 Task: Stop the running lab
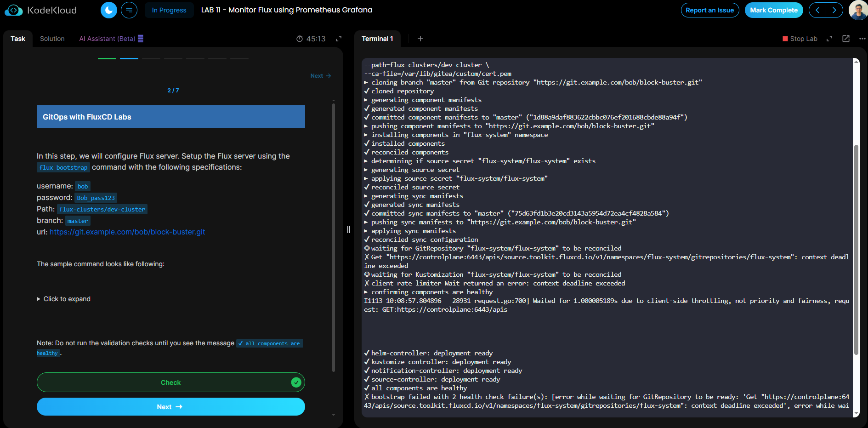pyautogui.click(x=800, y=39)
